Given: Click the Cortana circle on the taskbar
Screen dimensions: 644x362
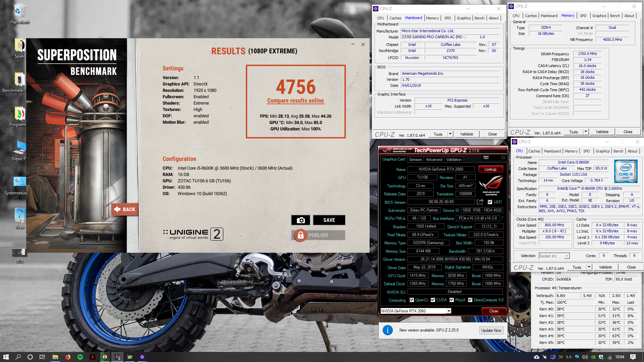Looking at the screenshot, I should [x=30, y=357].
